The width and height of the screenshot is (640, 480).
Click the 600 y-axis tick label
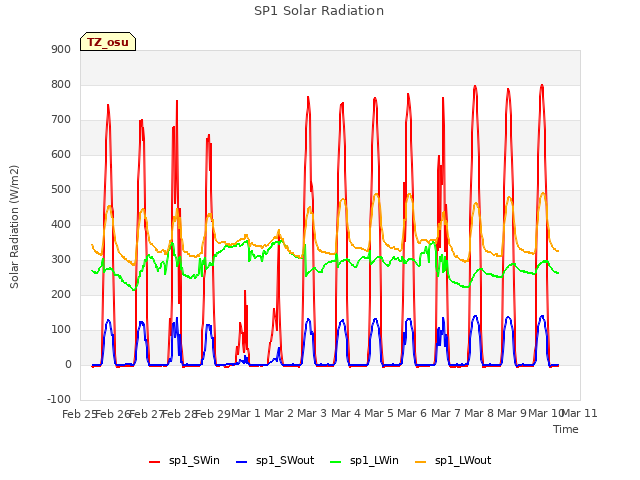(61, 155)
